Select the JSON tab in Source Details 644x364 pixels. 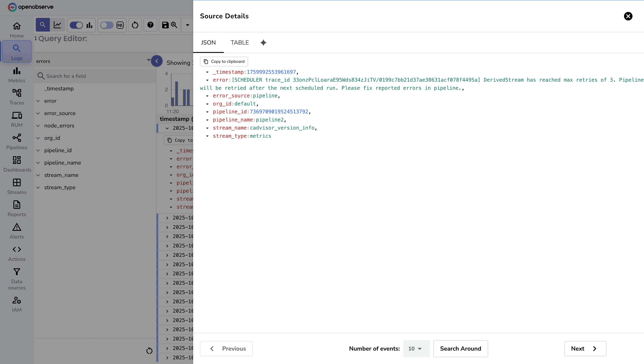pos(208,43)
